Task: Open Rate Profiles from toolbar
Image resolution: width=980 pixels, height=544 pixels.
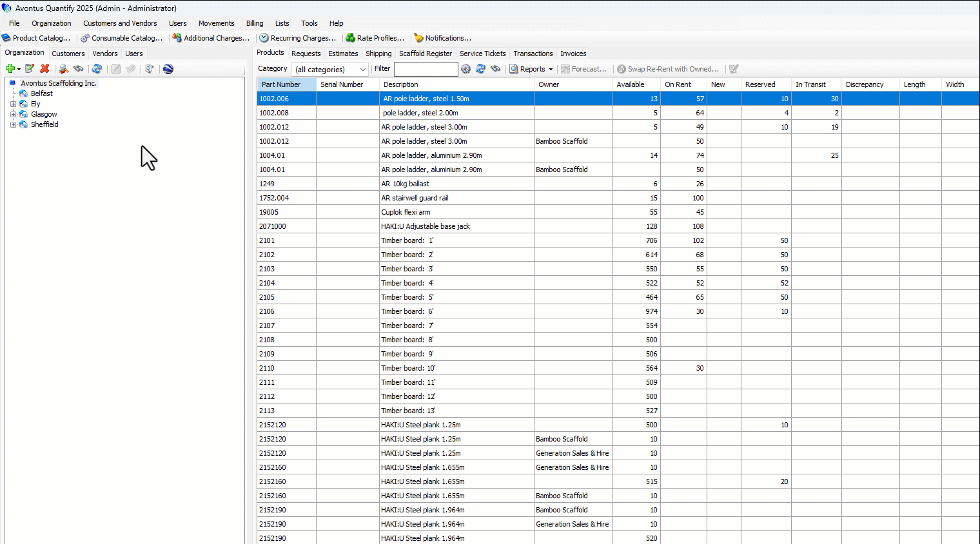Action: click(x=375, y=38)
